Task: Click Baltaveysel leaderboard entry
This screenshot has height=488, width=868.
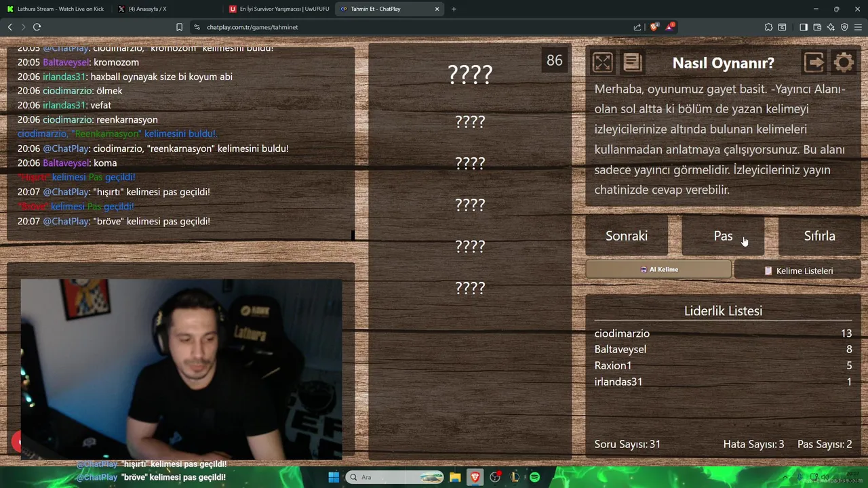Action: (620, 349)
